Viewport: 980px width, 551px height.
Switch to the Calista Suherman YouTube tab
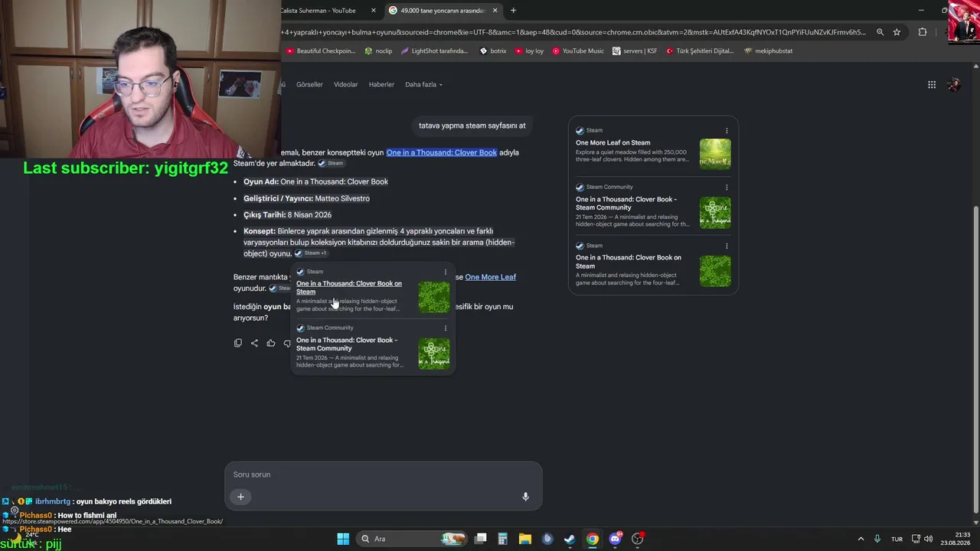click(x=318, y=11)
